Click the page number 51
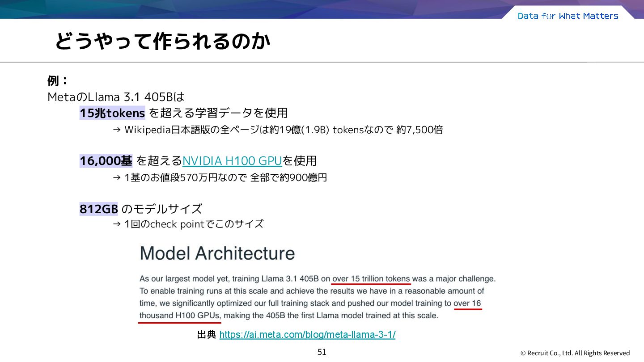This screenshot has width=644, height=362. (322, 352)
